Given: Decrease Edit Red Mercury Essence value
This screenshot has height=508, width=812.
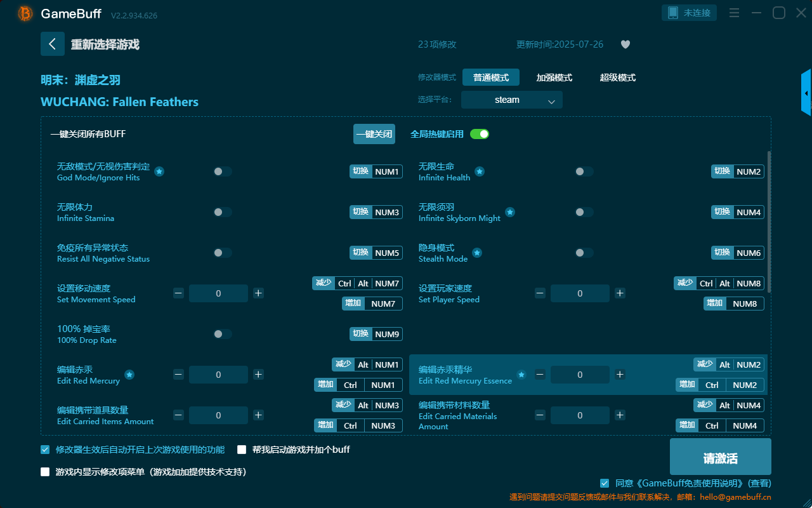Looking at the screenshot, I should click(x=540, y=375).
